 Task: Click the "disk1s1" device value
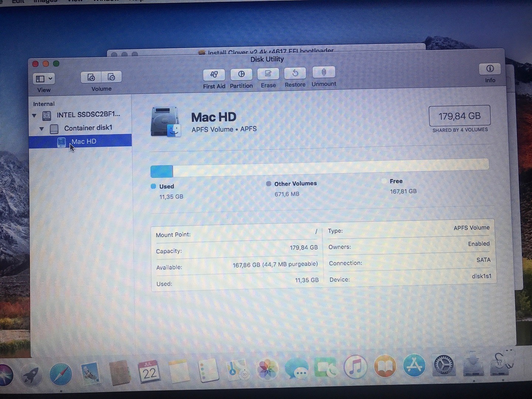tap(481, 276)
